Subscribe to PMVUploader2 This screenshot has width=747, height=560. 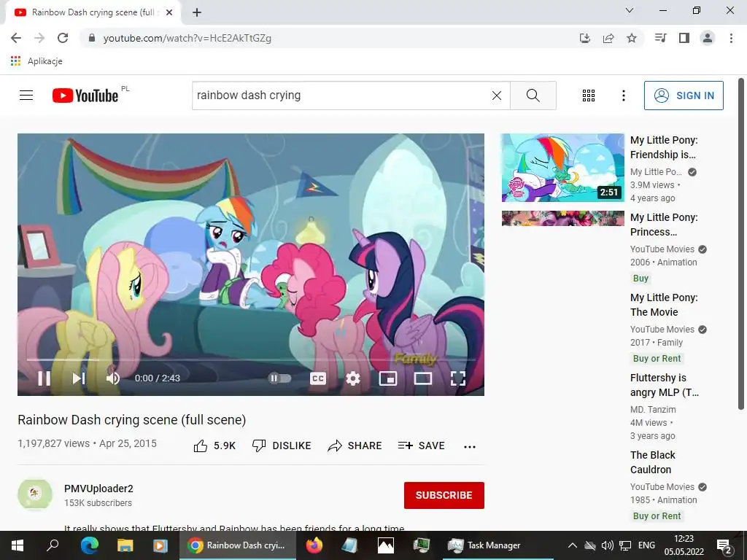444,495
